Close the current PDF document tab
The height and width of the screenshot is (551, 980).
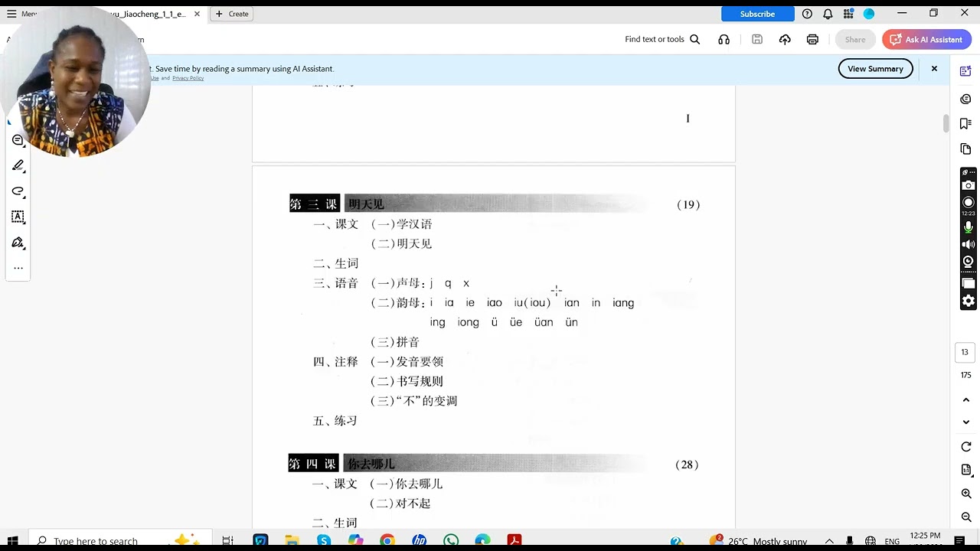[197, 14]
